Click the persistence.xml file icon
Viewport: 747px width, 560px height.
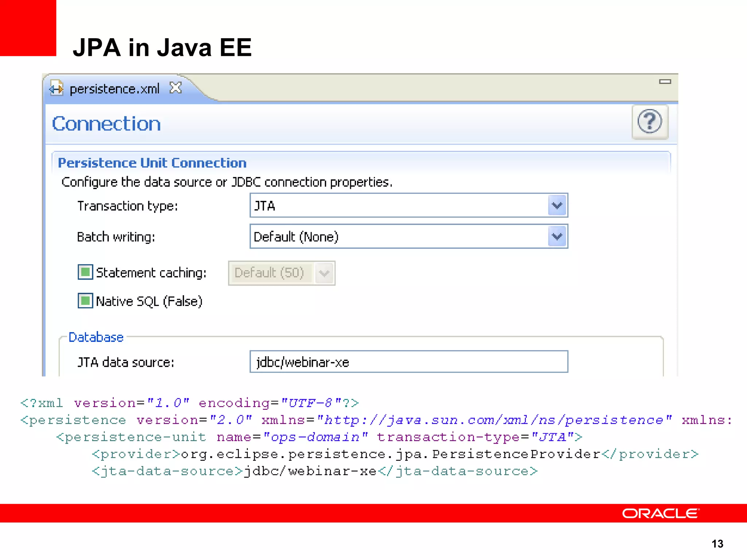coord(56,89)
